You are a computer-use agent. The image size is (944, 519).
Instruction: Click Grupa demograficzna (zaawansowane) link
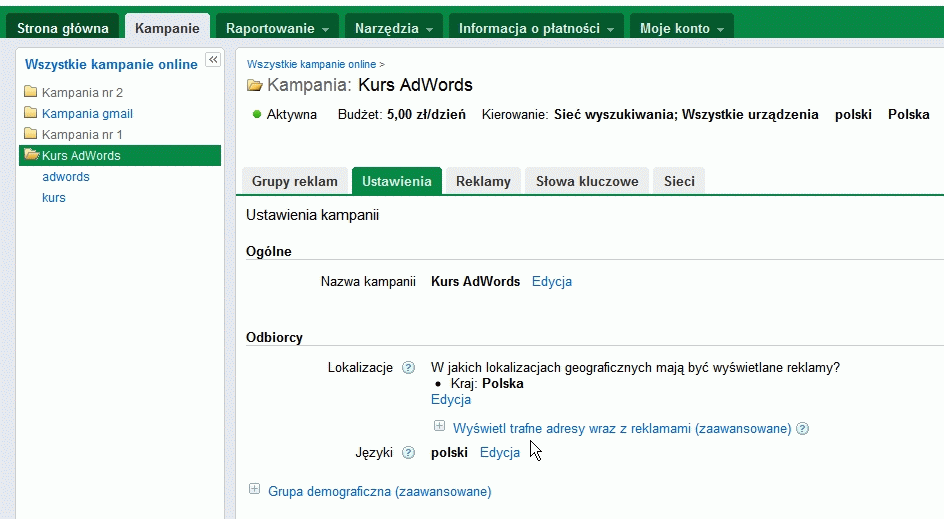(380, 491)
